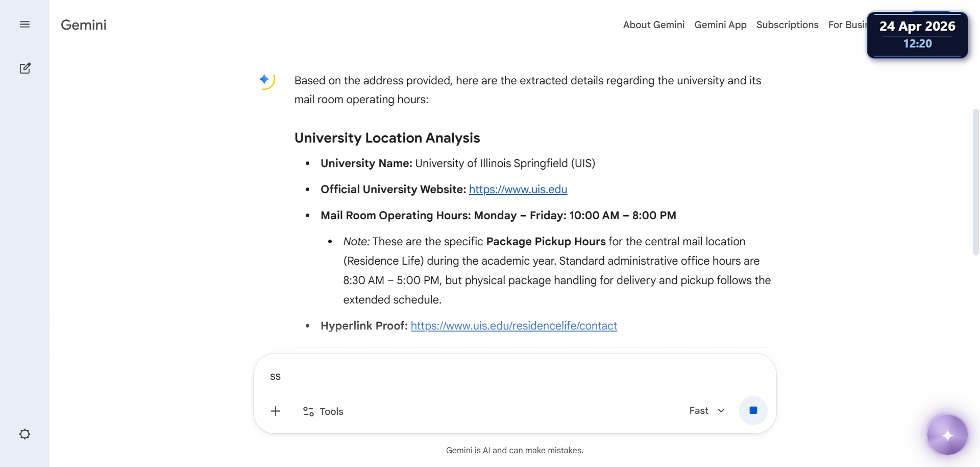
Task: Start a new chat with pencil icon
Action: pos(24,68)
